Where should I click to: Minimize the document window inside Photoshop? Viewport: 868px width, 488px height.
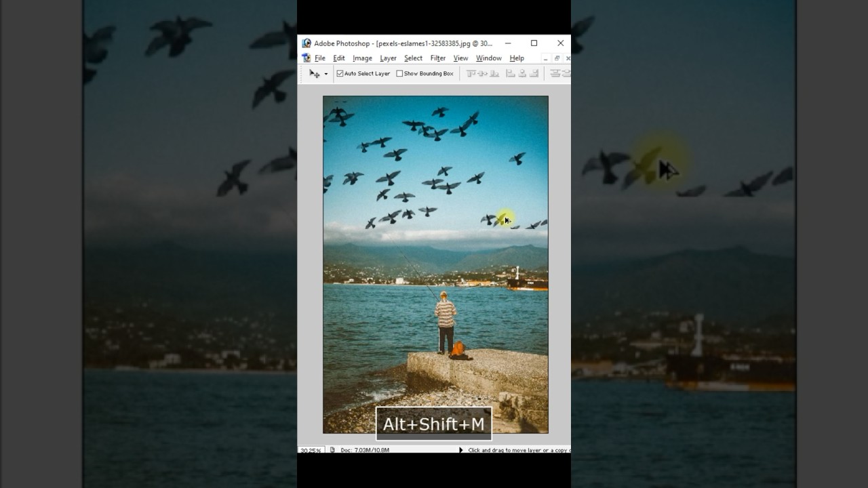coord(546,58)
